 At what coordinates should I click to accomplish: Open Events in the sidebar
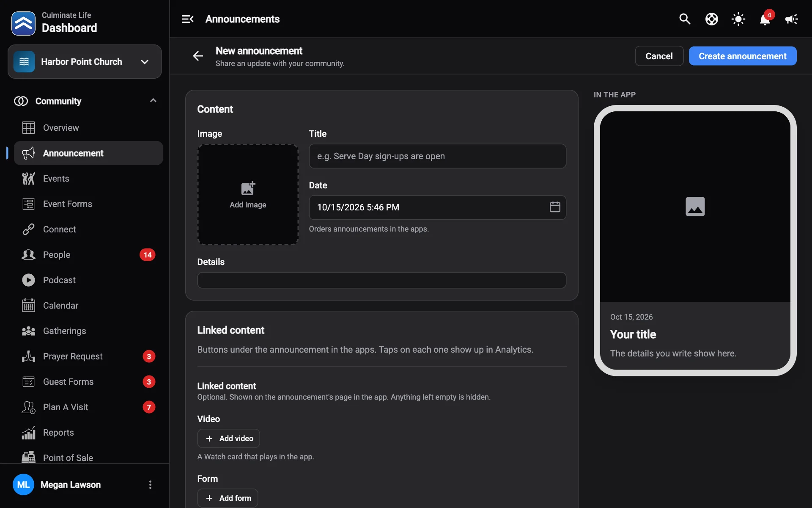(x=88, y=178)
